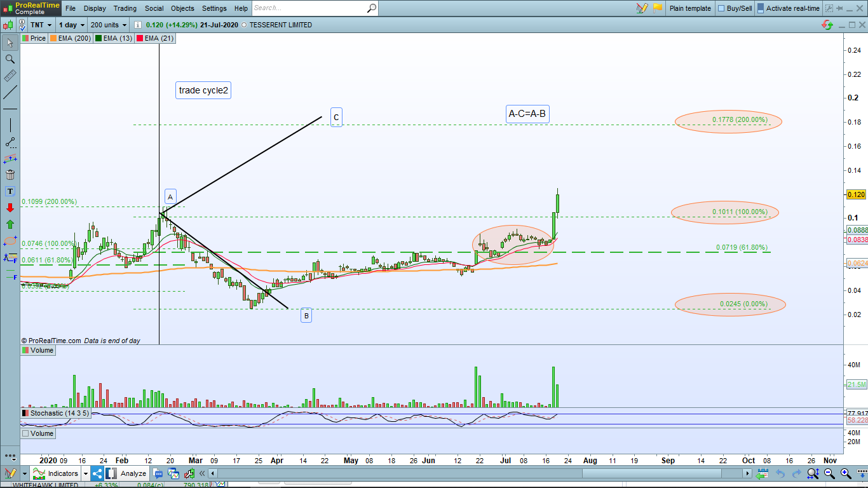Image resolution: width=868 pixels, height=488 pixels.
Task: Open dropdown arrow next to bottom pencil icon
Action: 24,473
